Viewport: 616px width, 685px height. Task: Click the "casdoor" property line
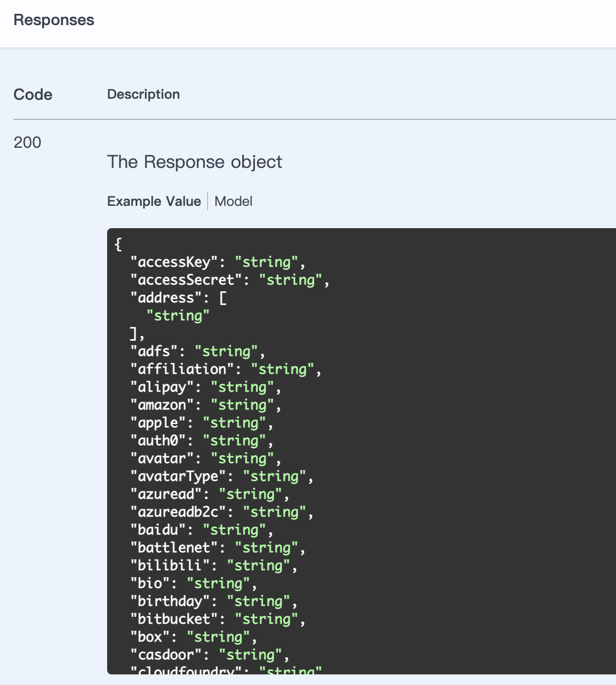coord(209,655)
